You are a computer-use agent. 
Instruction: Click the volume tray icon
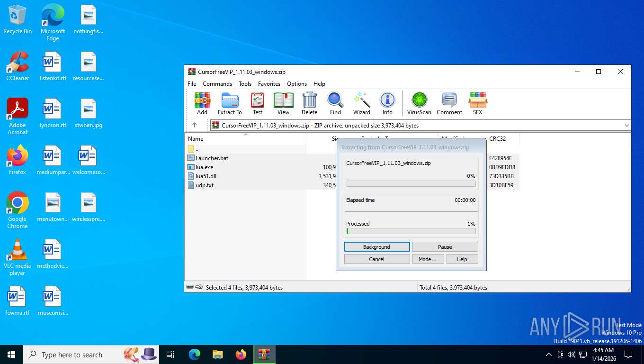[571, 355]
